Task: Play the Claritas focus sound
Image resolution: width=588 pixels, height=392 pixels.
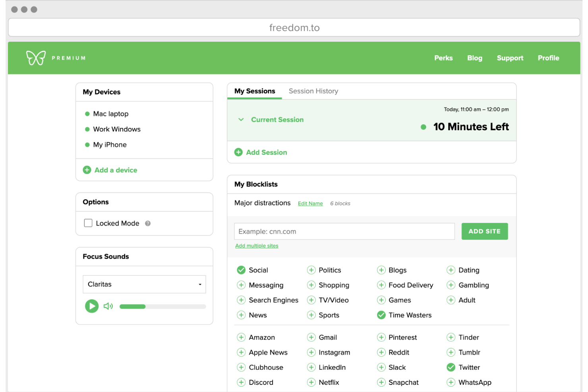Action: click(x=92, y=306)
